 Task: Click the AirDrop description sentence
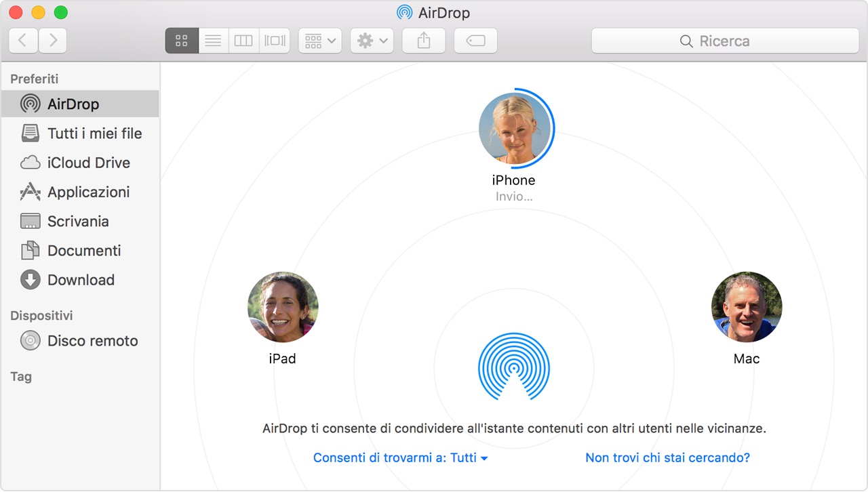coord(514,428)
